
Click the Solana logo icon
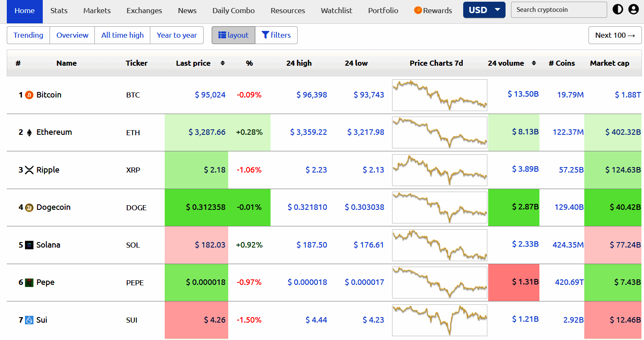pyautogui.click(x=29, y=245)
